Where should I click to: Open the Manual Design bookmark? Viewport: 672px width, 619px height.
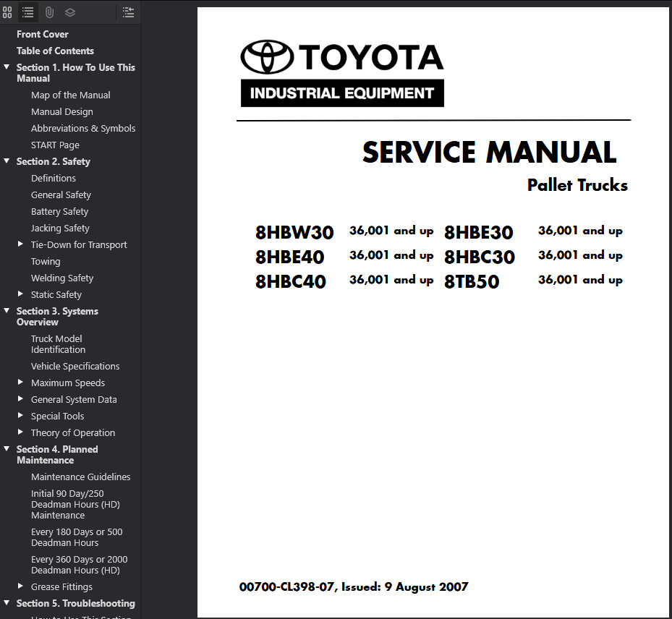61,112
